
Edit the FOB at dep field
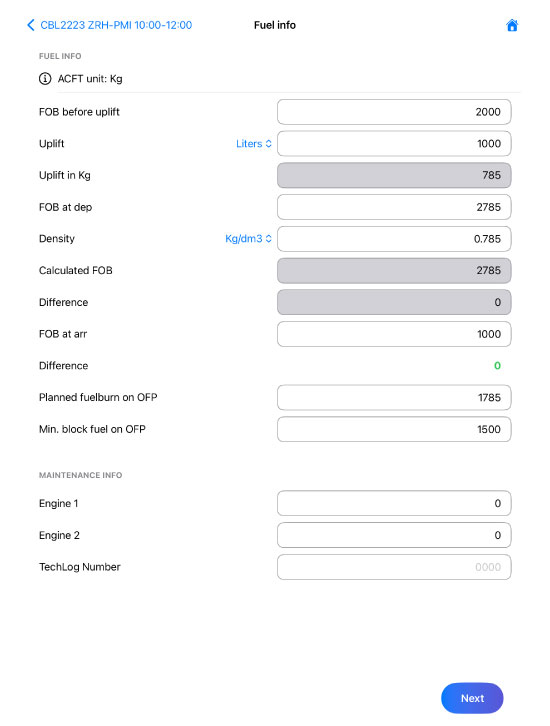click(x=394, y=207)
